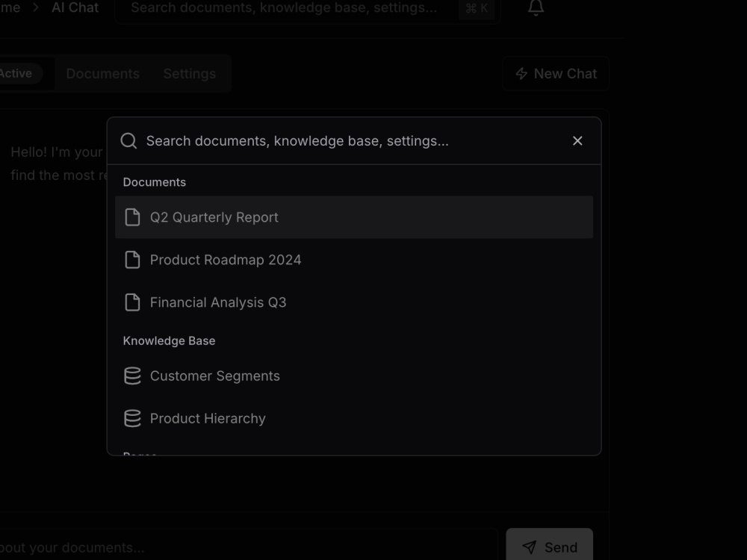Click the database icon beside Customer Segments
Image resolution: width=747 pixels, height=560 pixels.
pyautogui.click(x=132, y=376)
